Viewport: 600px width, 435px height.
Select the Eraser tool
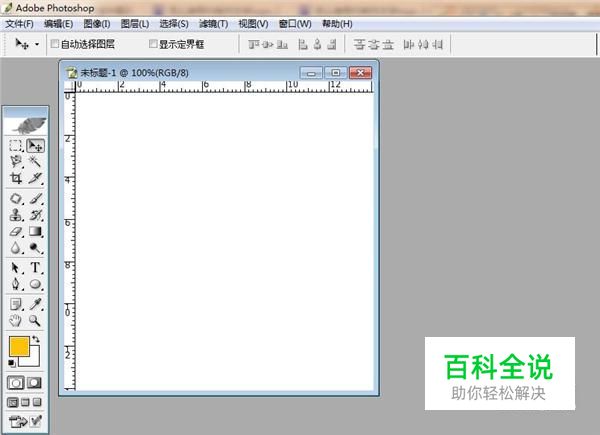tap(16, 231)
